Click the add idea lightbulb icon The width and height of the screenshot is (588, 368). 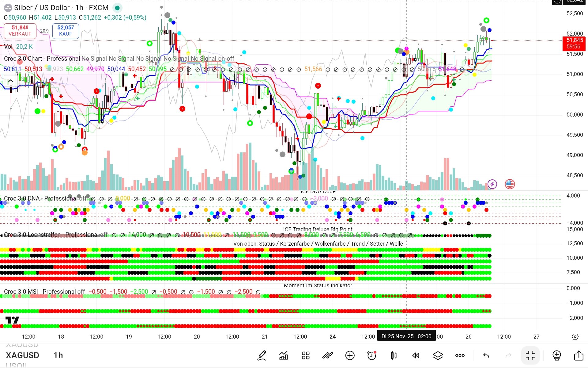coord(556,355)
